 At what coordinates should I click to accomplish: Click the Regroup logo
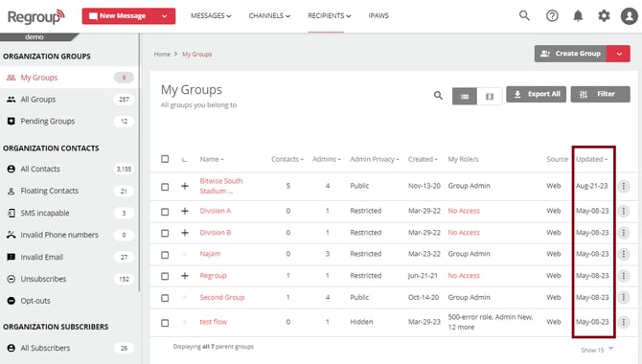(36, 16)
